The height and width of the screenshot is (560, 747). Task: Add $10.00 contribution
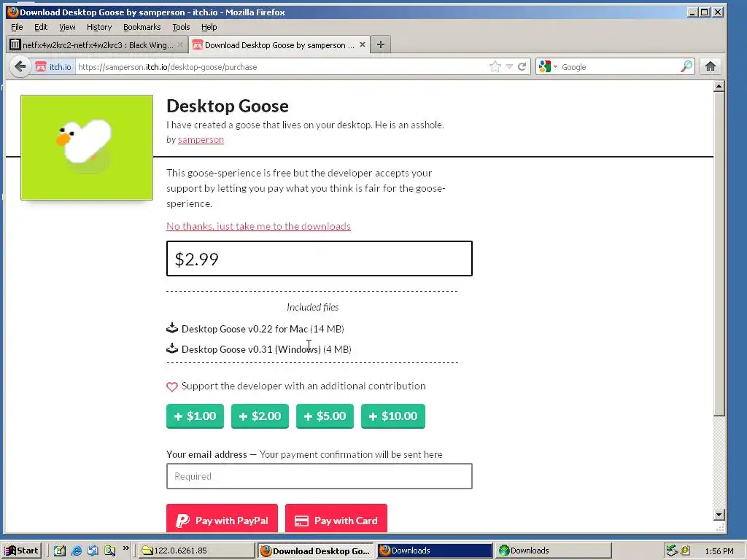click(393, 416)
